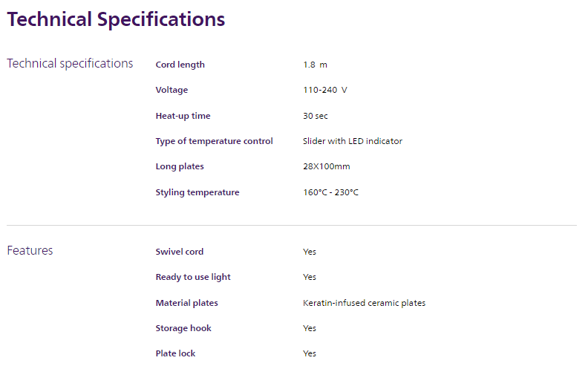588x369 pixels.
Task: Click the Features section title
Action: point(30,251)
